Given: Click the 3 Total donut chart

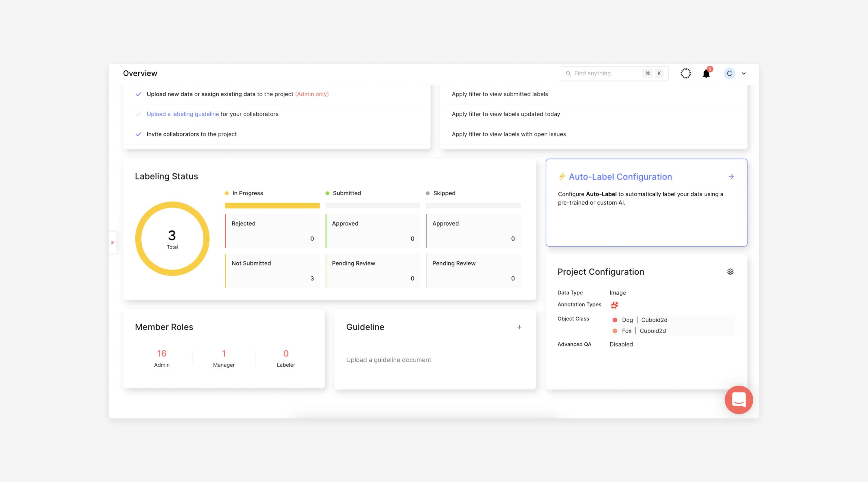Looking at the screenshot, I should coord(172,239).
